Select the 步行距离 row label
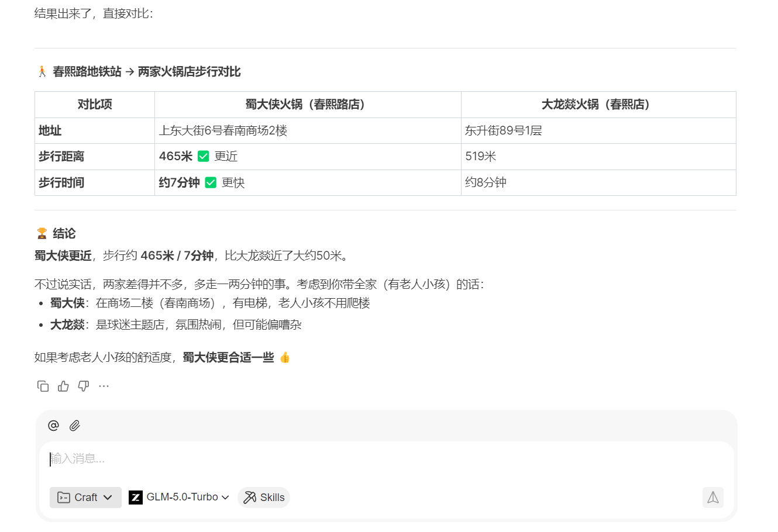The image size is (778, 532). [x=95, y=157]
